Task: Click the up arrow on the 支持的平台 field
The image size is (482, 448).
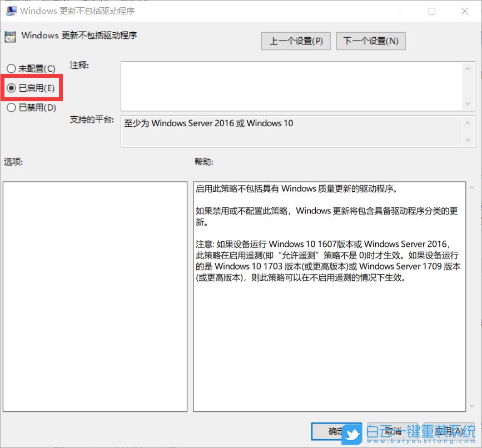Action: (x=468, y=123)
